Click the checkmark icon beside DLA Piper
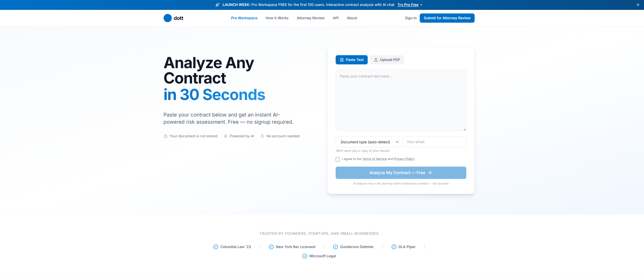The height and width of the screenshot is (276, 644). pos(394,247)
